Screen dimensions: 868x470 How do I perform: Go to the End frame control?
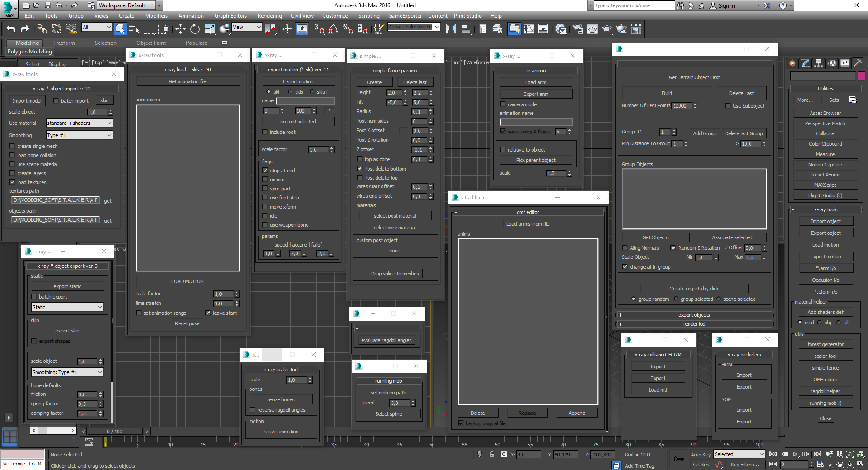click(x=817, y=454)
